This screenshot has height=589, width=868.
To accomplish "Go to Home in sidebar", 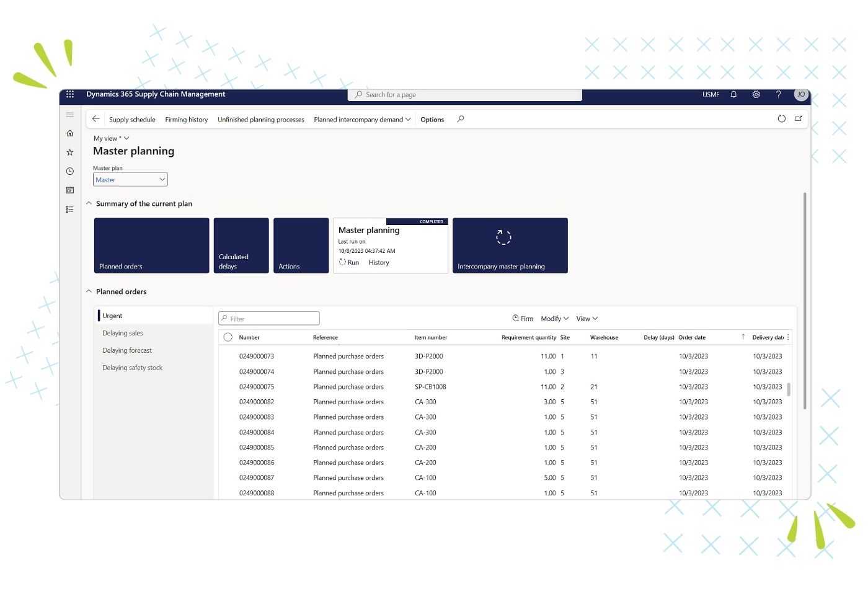I will [70, 133].
